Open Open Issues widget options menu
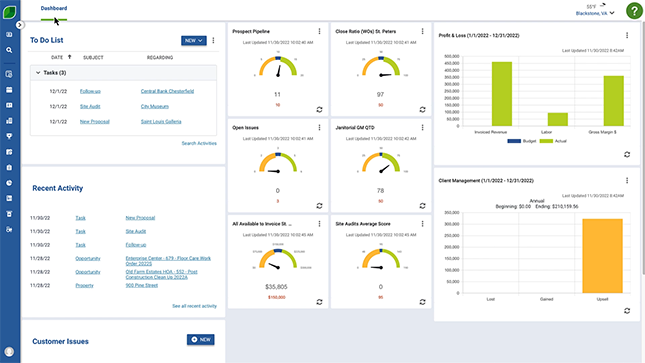This screenshot has height=363, width=645. pos(319,128)
